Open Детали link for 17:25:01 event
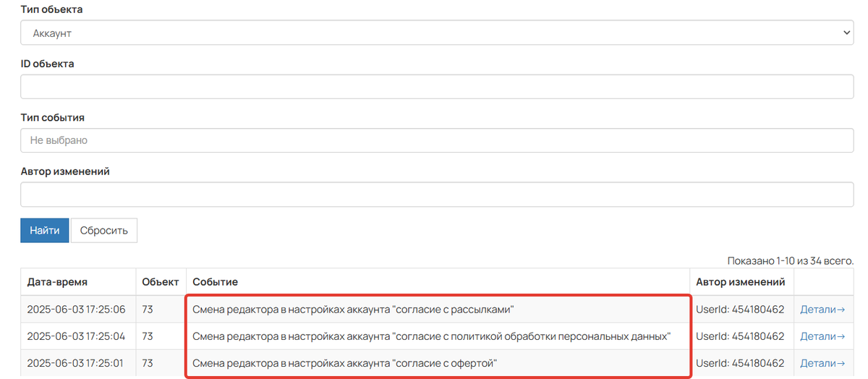Image resolution: width=868 pixels, height=379 pixels. 822,363
